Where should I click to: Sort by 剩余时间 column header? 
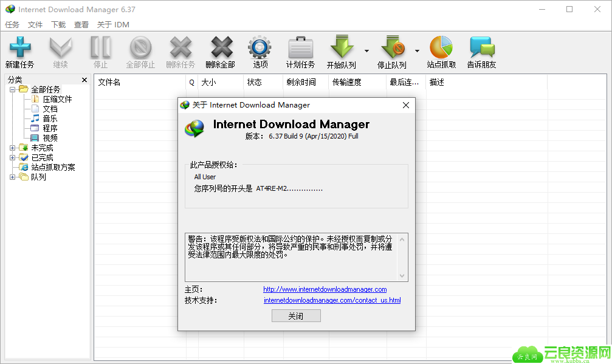(306, 82)
